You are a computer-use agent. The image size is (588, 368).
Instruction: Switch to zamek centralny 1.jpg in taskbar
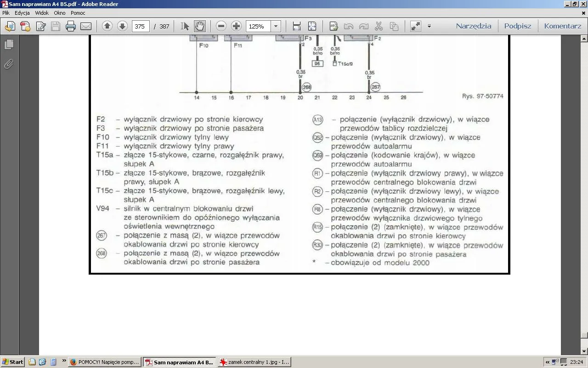coord(254,362)
